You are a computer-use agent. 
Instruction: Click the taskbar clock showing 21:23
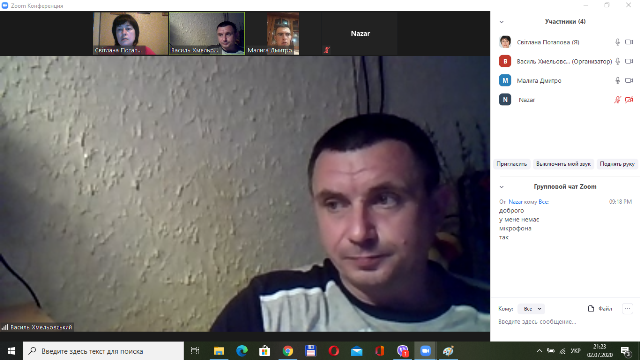[x=600, y=351]
